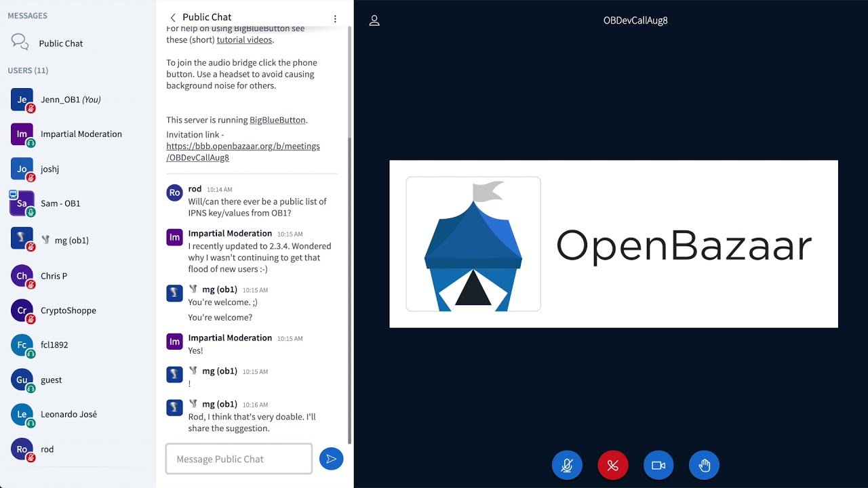
Task: Click rod's avatar in chat message
Action: coord(175,192)
